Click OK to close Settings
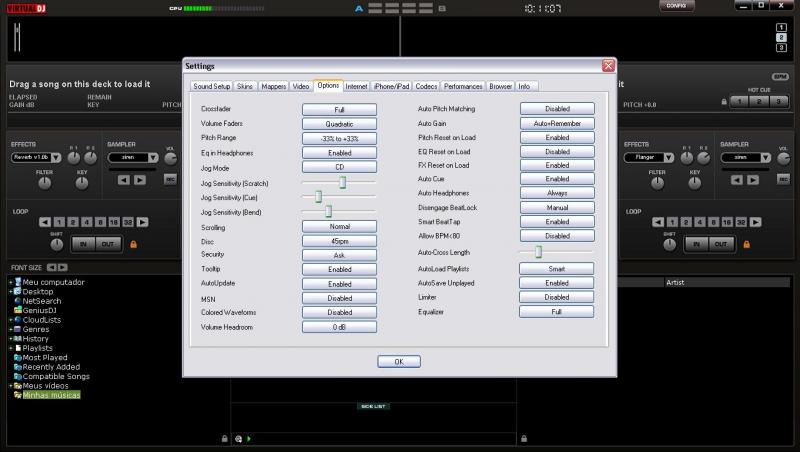 tap(399, 361)
